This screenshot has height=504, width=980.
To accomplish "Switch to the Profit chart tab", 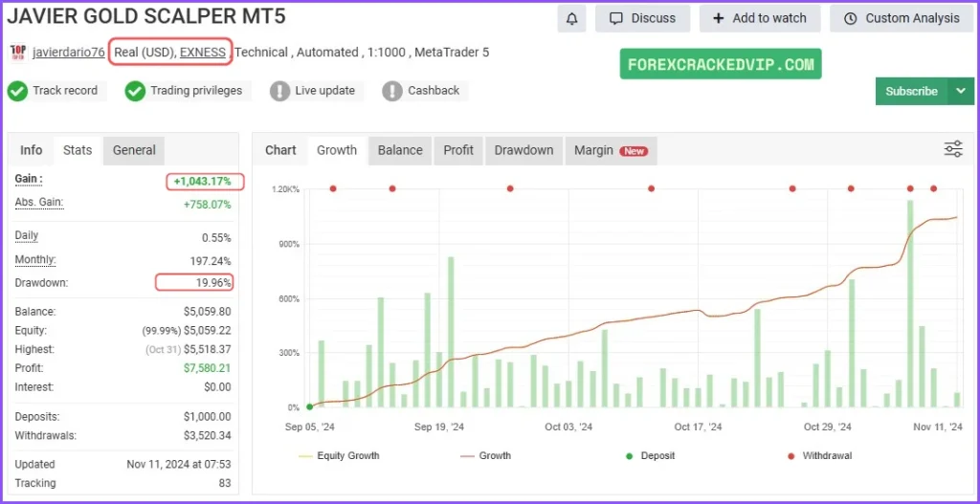I will pyautogui.click(x=458, y=150).
